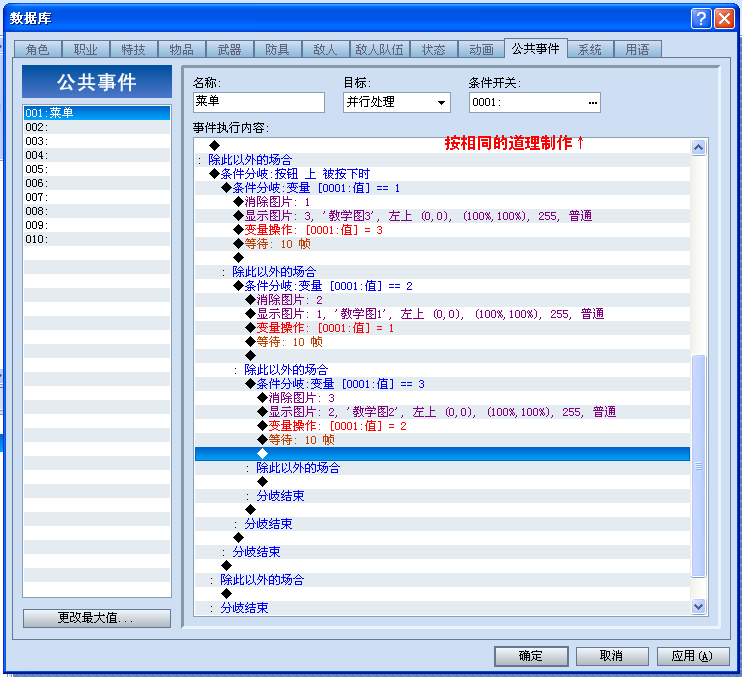This screenshot has height=677, width=742.
Task: Select common event 002 in list
Action: tap(97, 127)
